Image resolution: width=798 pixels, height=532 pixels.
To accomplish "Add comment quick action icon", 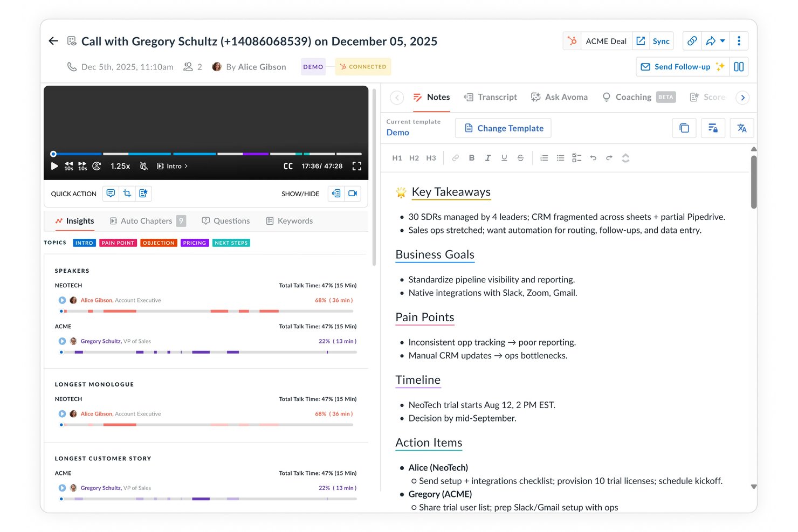I will (111, 194).
